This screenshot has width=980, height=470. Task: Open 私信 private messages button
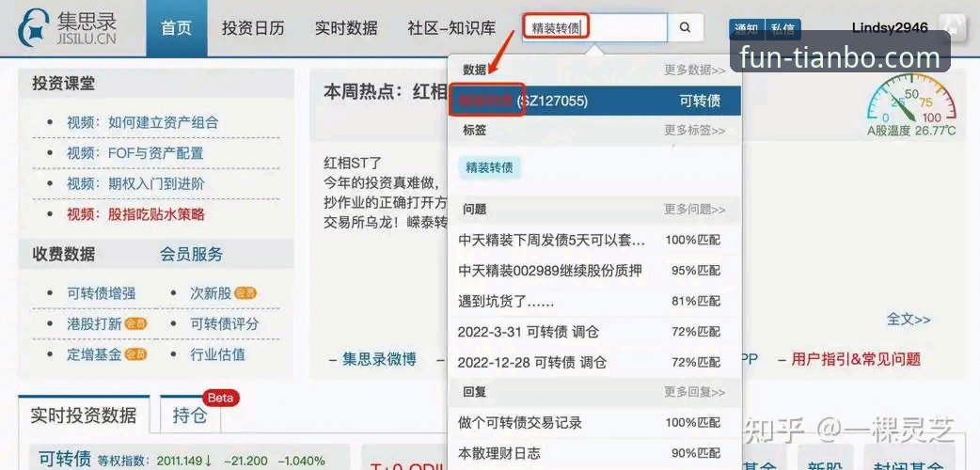coord(782,29)
